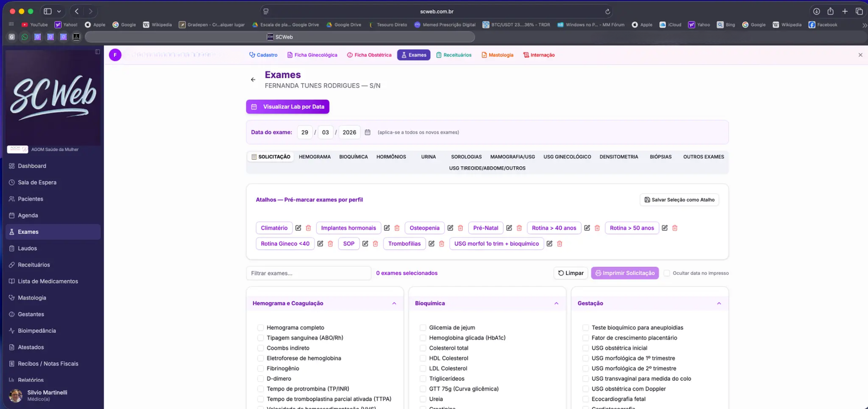The image size is (868, 409).
Task: Clear the selection with Limpar
Action: 571,273
